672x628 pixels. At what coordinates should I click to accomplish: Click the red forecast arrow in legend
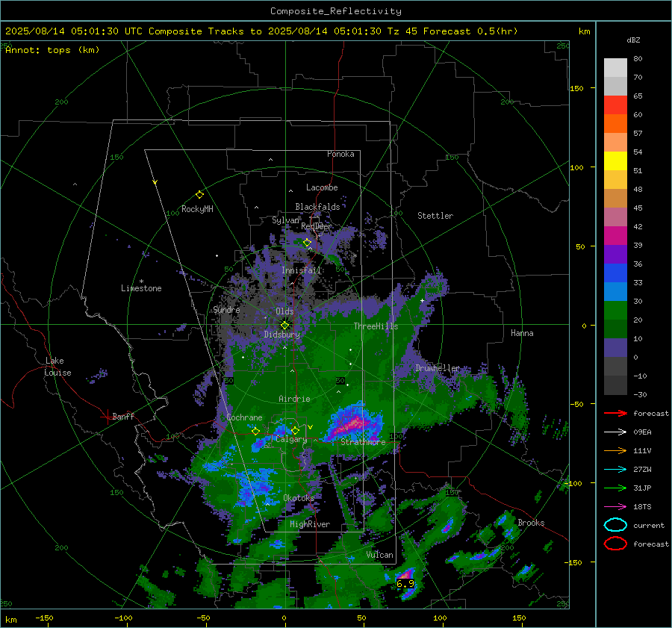click(615, 413)
